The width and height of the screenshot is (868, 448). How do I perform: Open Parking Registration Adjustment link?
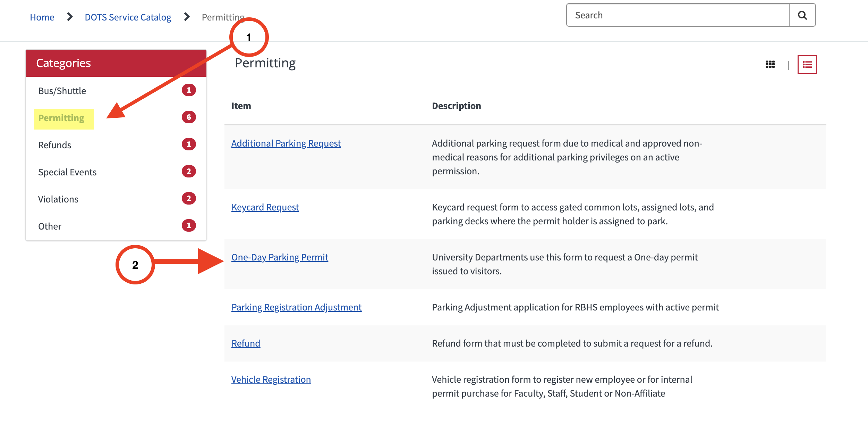pos(297,307)
